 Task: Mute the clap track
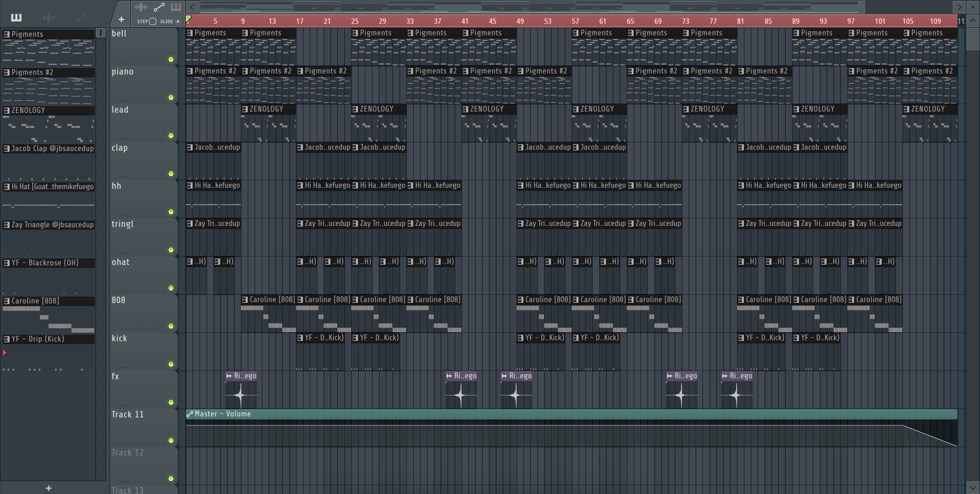(x=171, y=174)
